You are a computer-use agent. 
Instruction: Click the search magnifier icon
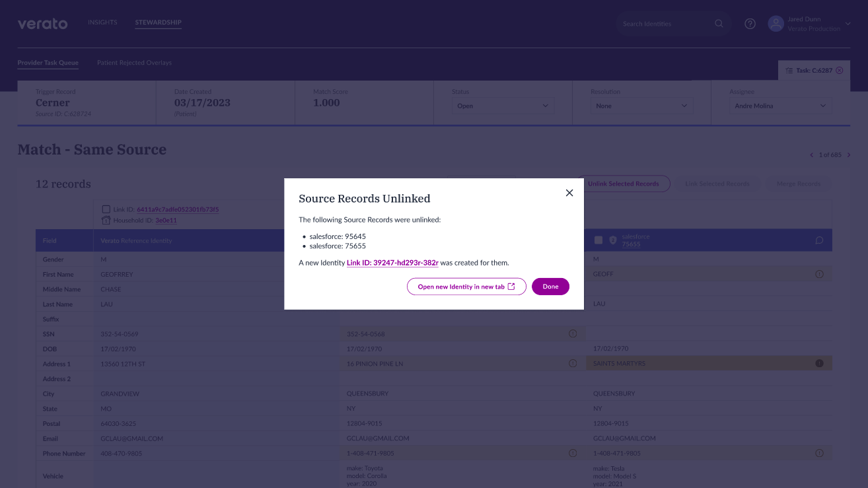tap(719, 24)
